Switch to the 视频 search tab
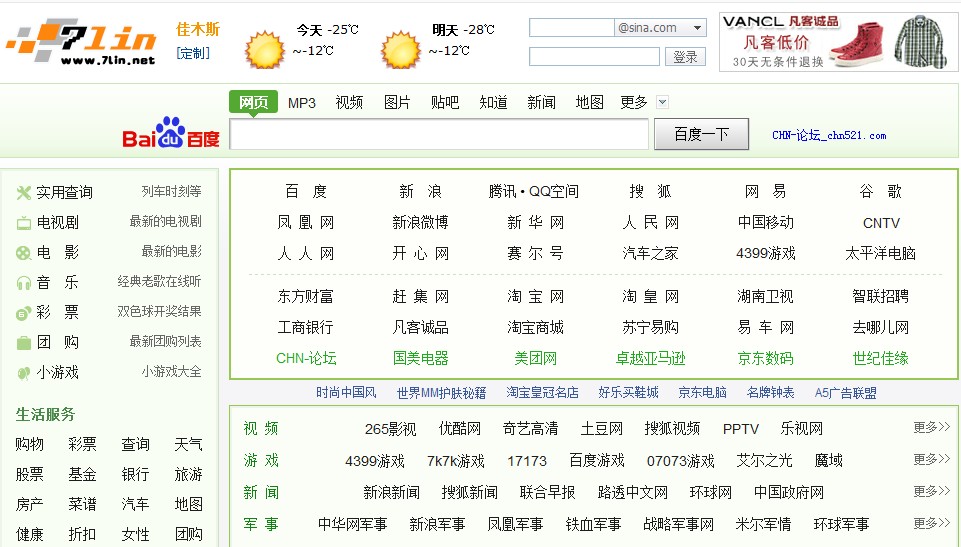The height and width of the screenshot is (547, 961). pyautogui.click(x=349, y=102)
